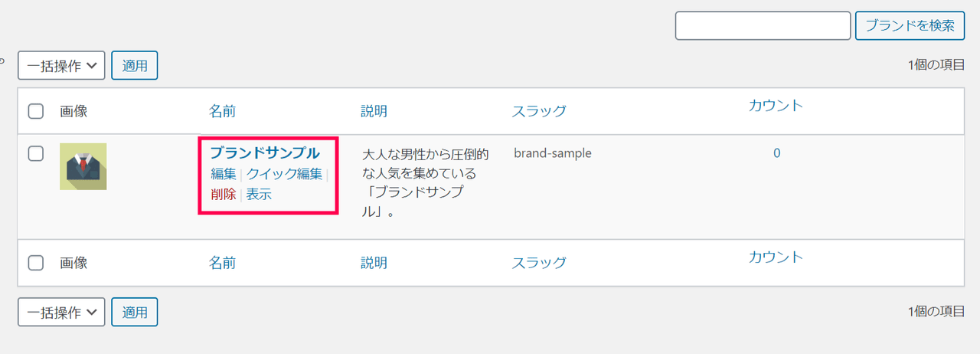Viewport: 980px width, 354px height.
Task: Click the 表示 view link
Action: click(x=259, y=195)
